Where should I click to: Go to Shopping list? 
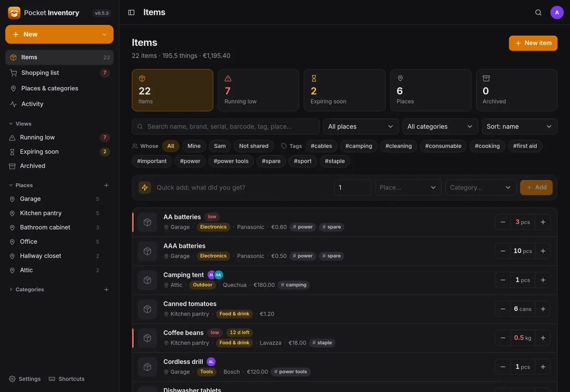[59, 73]
